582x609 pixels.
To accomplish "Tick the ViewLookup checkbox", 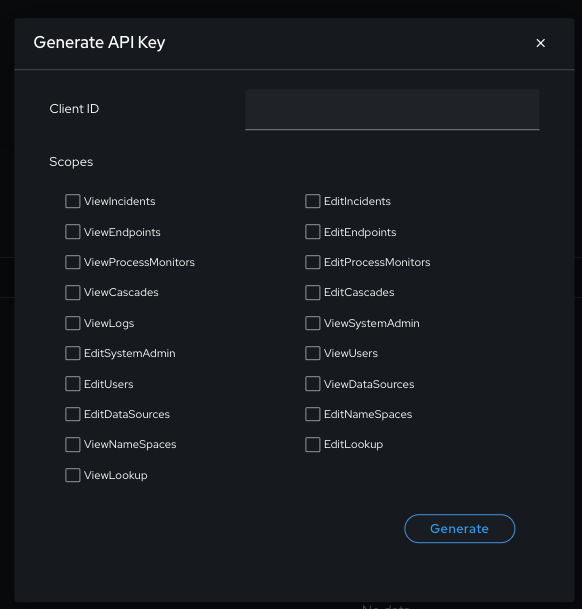I will [73, 475].
